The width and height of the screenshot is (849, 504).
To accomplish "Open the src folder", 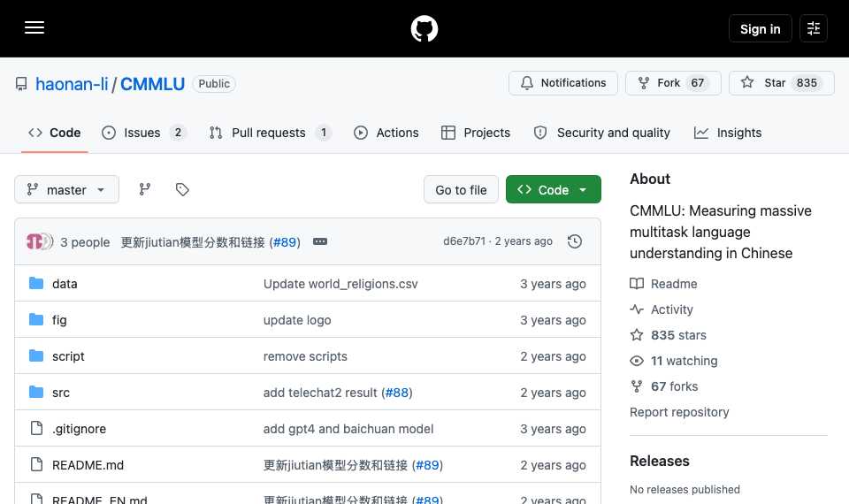I will (x=61, y=393).
